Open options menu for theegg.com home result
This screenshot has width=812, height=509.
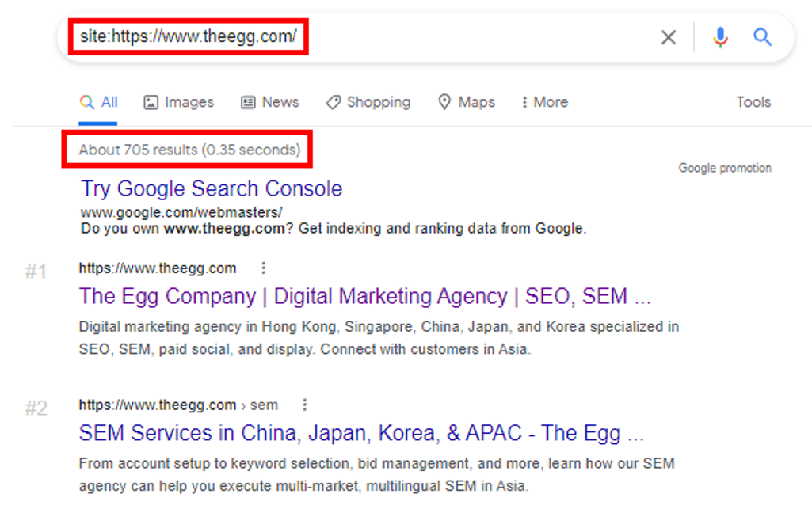(264, 268)
